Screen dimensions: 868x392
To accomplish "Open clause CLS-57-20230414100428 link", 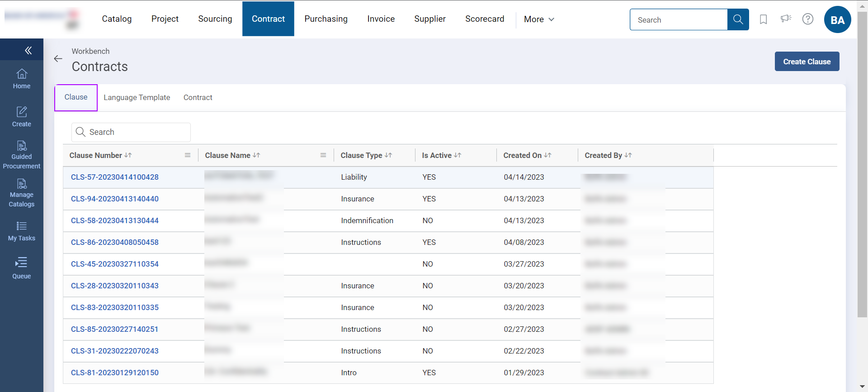I will [115, 177].
